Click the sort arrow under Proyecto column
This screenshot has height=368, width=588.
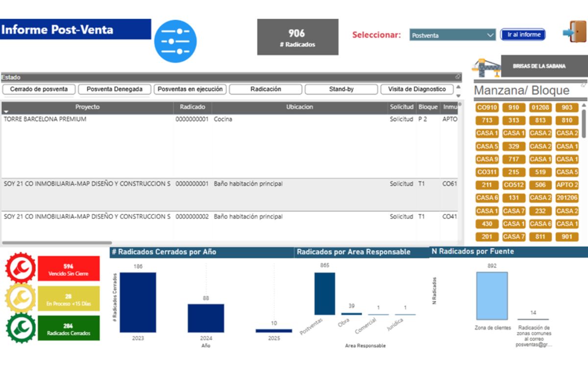[6, 112]
